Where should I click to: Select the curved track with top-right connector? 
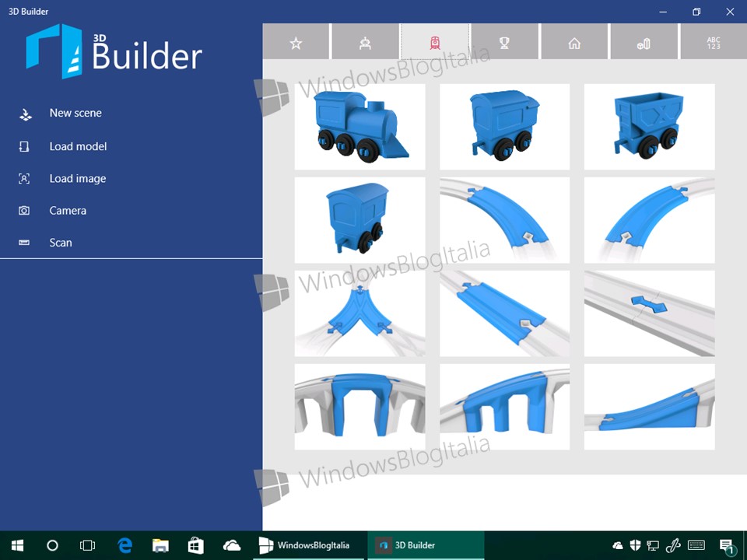click(649, 220)
